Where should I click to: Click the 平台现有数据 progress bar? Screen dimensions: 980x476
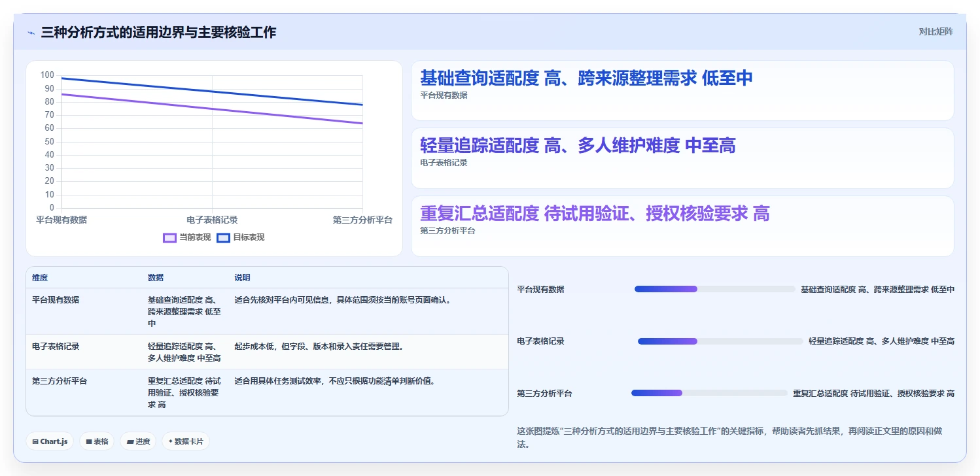(x=715, y=289)
